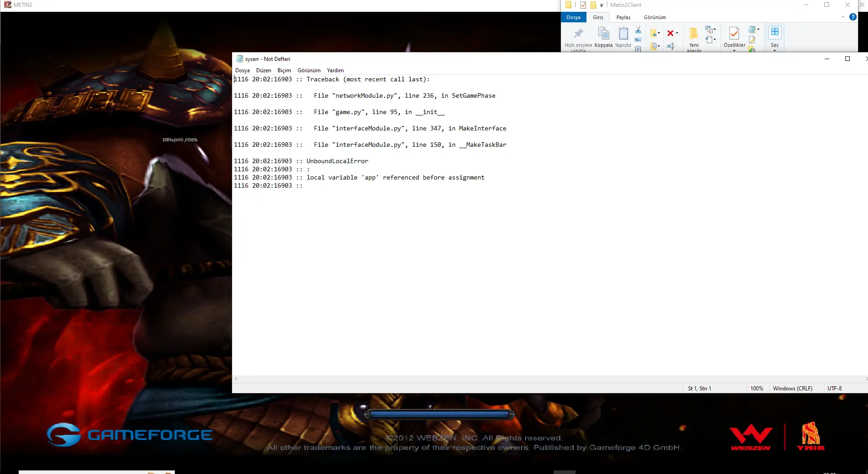Image resolution: width=868 pixels, height=474 pixels.
Task: Click the METIN2 game window icon
Action: (8, 5)
